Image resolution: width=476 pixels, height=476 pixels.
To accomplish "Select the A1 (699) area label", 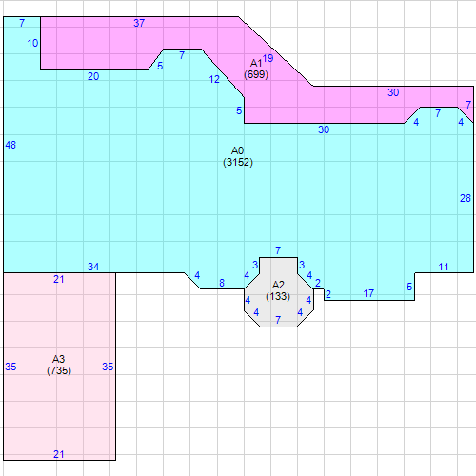I will [256, 69].
